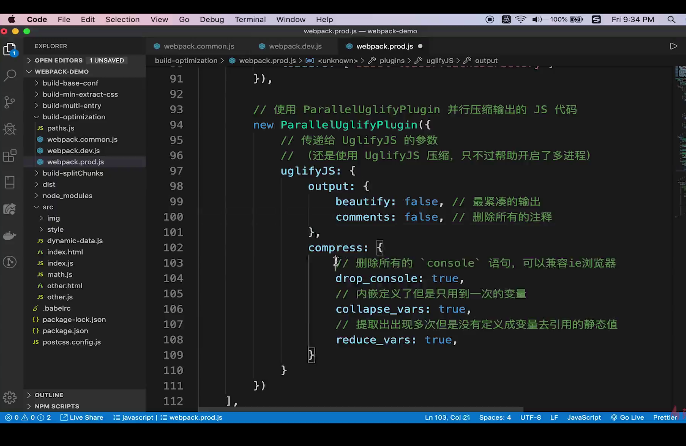Open webpack.common.js in explorer tree
The width and height of the screenshot is (686, 446).
coord(85,140)
